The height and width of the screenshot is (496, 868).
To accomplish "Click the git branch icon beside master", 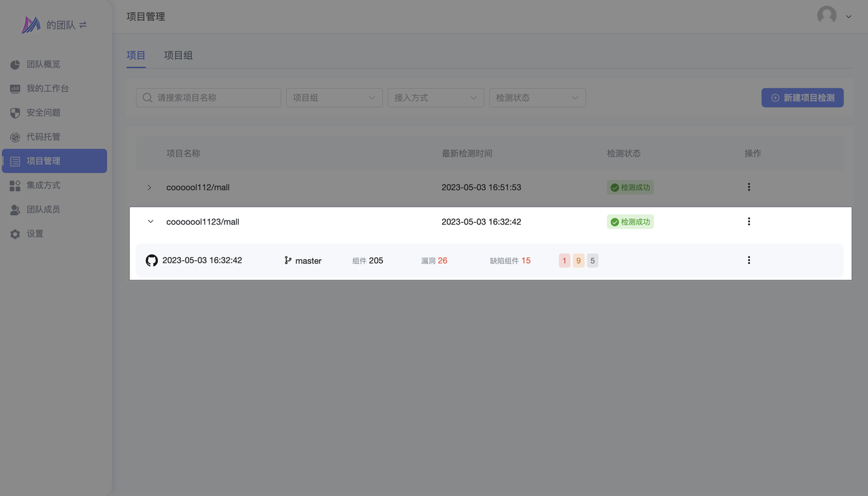I will pos(288,261).
